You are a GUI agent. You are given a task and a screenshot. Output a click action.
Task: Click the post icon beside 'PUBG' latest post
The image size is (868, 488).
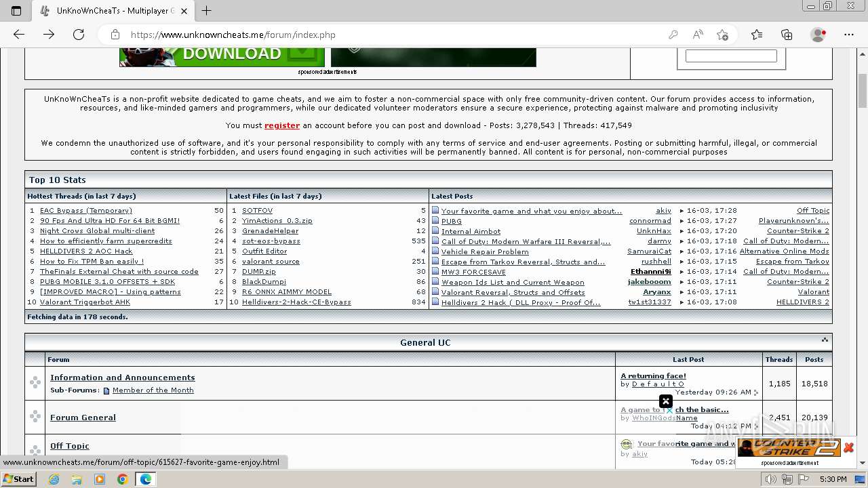pyautogui.click(x=435, y=221)
